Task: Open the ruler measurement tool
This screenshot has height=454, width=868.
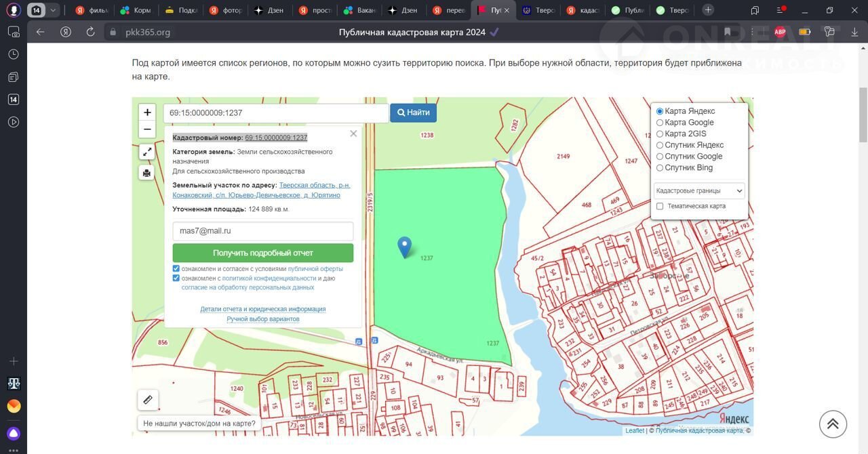Action: pos(148,400)
